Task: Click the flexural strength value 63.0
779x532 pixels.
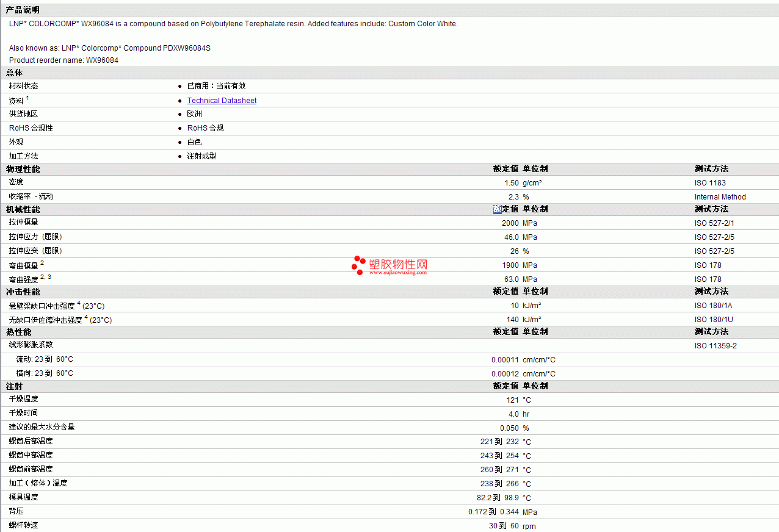Action: [x=512, y=279]
